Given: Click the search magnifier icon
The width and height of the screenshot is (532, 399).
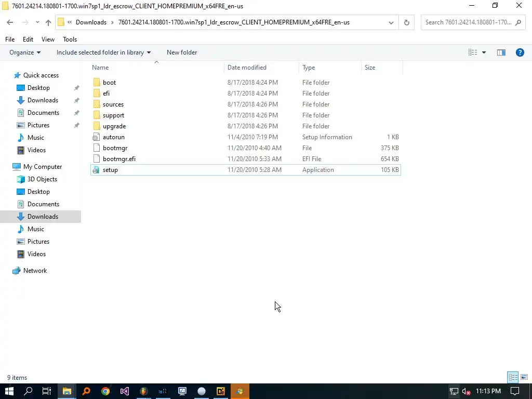Looking at the screenshot, I should tap(518, 22).
